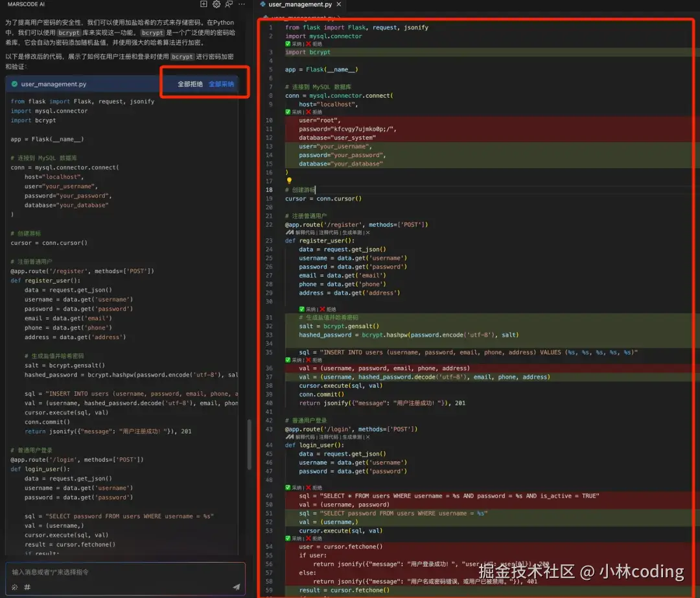Click chat code line 'import bcrypt'

[34, 121]
